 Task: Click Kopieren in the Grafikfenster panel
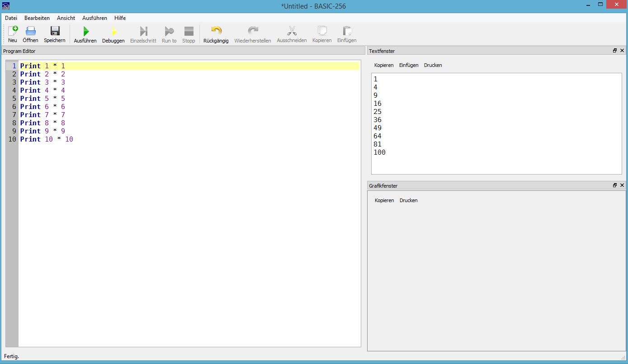tap(384, 200)
